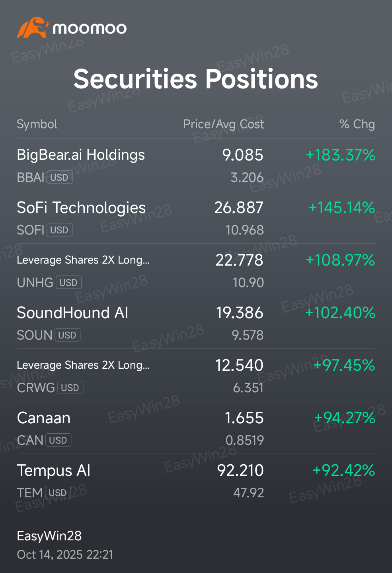This screenshot has width=392, height=573.
Task: Open the Tempus AI position
Action: pyautogui.click(x=196, y=480)
